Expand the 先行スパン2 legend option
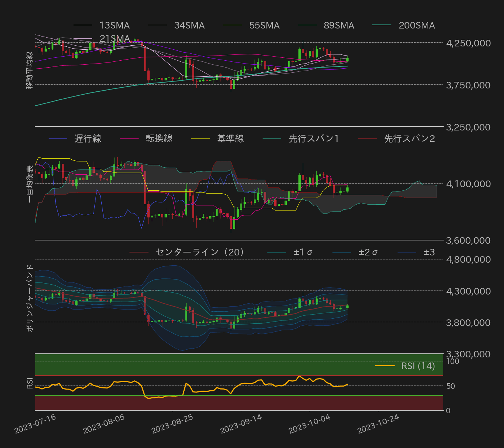Screen dimensions: 504x448 (410, 139)
